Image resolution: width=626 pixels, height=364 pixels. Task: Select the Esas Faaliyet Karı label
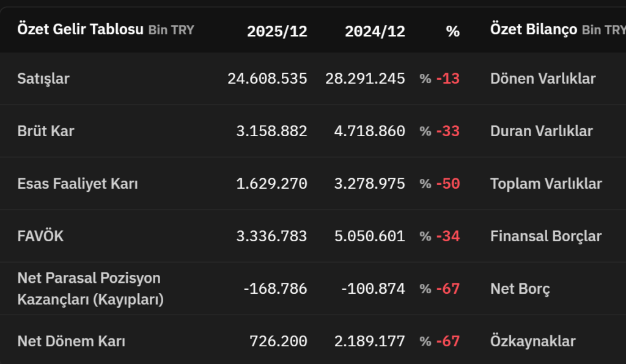[x=78, y=184]
